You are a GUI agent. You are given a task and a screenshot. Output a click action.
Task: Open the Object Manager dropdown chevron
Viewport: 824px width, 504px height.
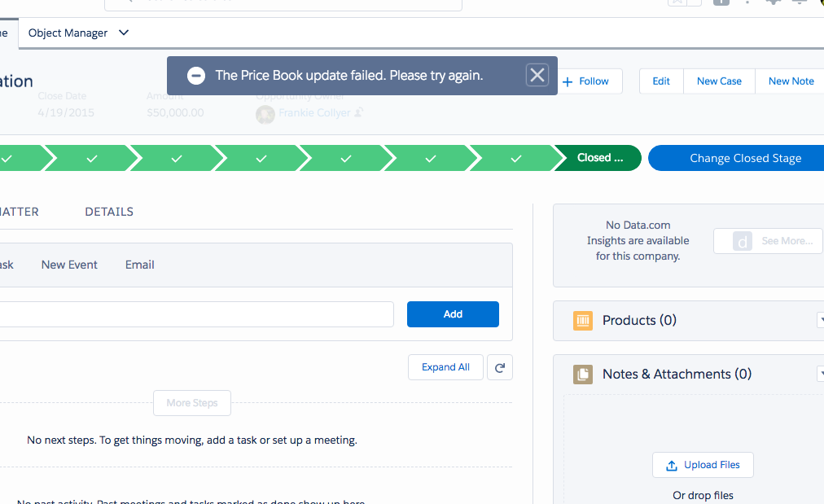pyautogui.click(x=124, y=33)
